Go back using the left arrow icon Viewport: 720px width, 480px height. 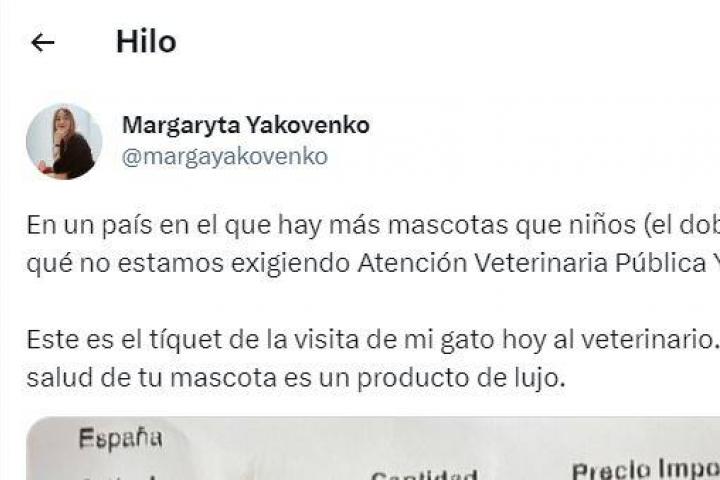43,43
